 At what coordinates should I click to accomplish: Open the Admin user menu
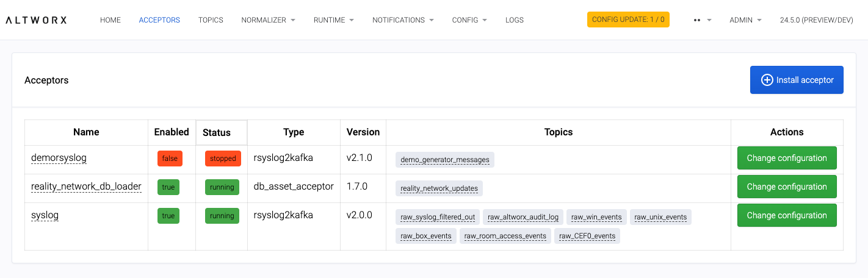pyautogui.click(x=745, y=20)
